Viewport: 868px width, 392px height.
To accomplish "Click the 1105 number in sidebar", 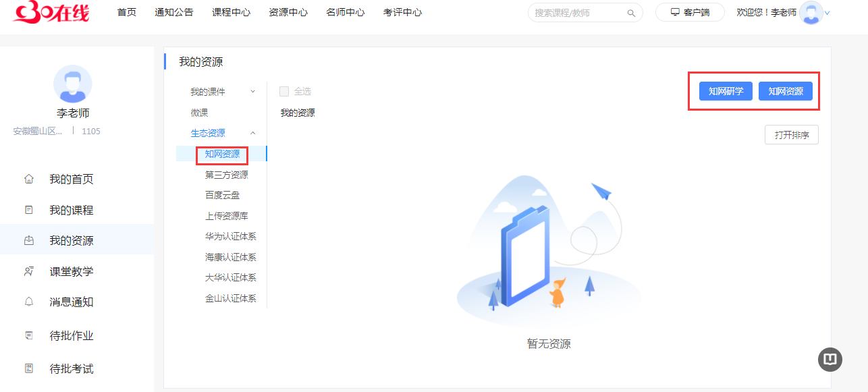I will pos(91,131).
